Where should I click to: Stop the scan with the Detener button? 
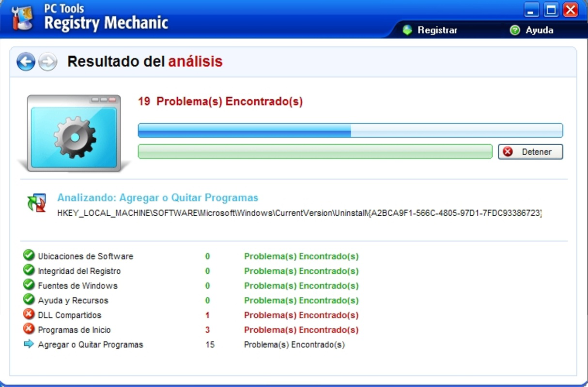click(530, 151)
